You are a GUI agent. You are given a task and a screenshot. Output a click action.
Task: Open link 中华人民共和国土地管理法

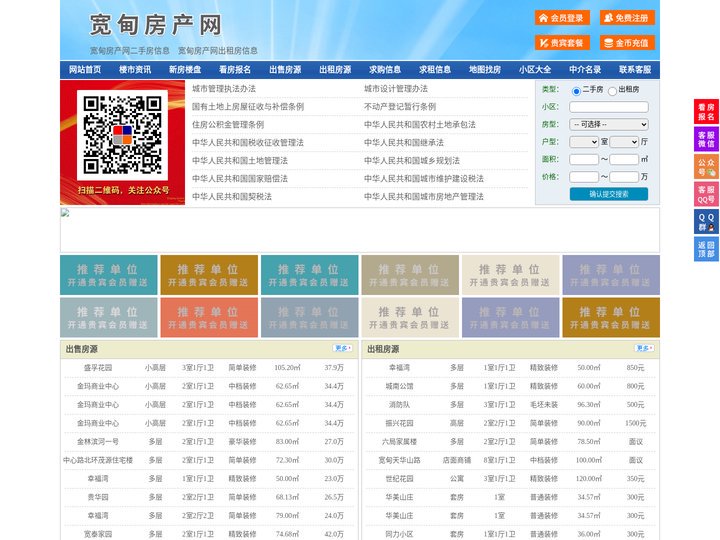(240, 160)
